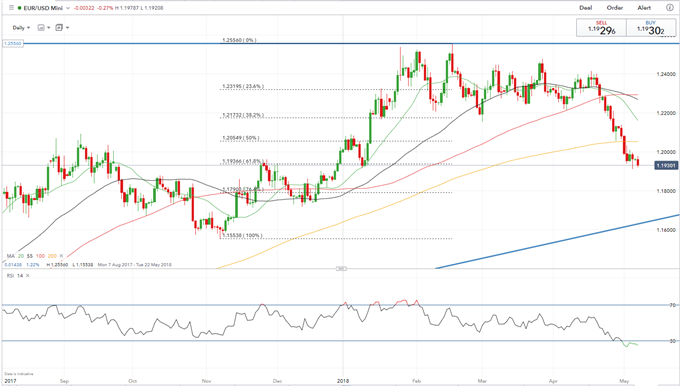
Task: Click the chart layout icon
Action: [x=59, y=27]
